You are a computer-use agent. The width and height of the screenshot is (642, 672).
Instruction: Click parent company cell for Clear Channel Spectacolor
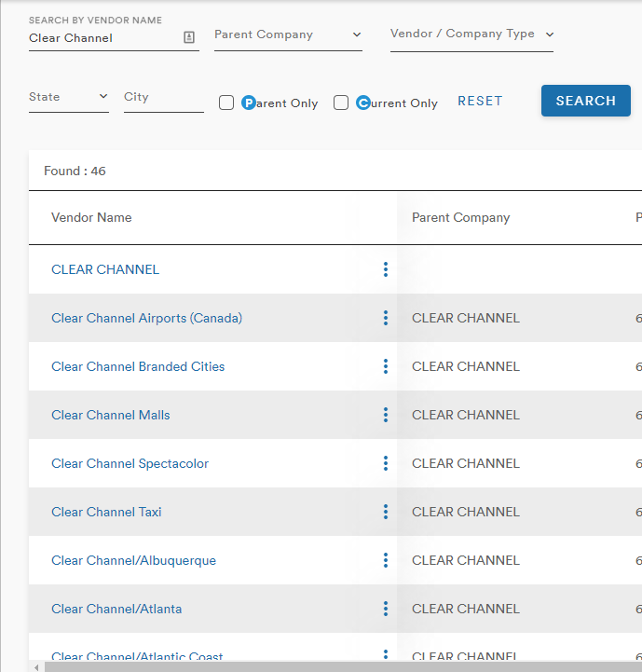click(466, 463)
